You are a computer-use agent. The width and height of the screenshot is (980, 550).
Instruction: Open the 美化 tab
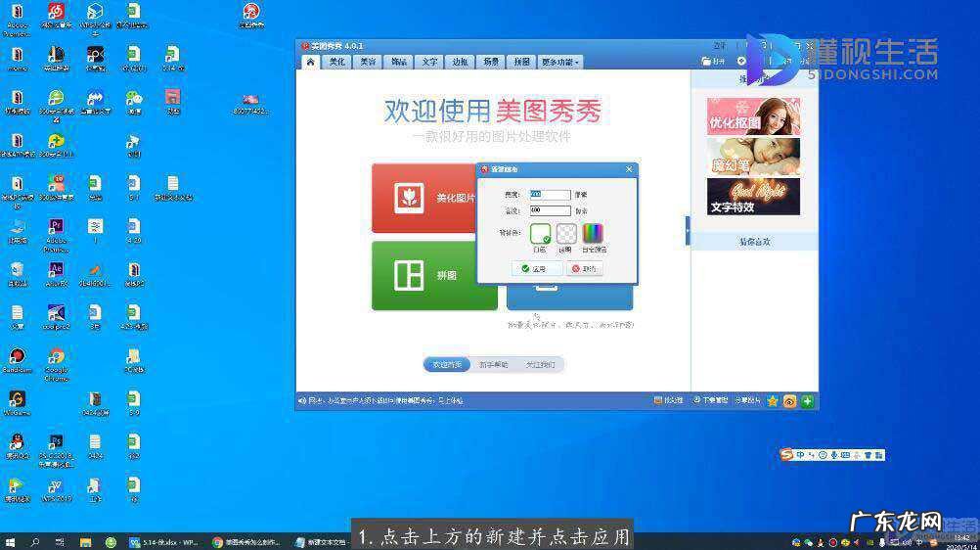337,62
